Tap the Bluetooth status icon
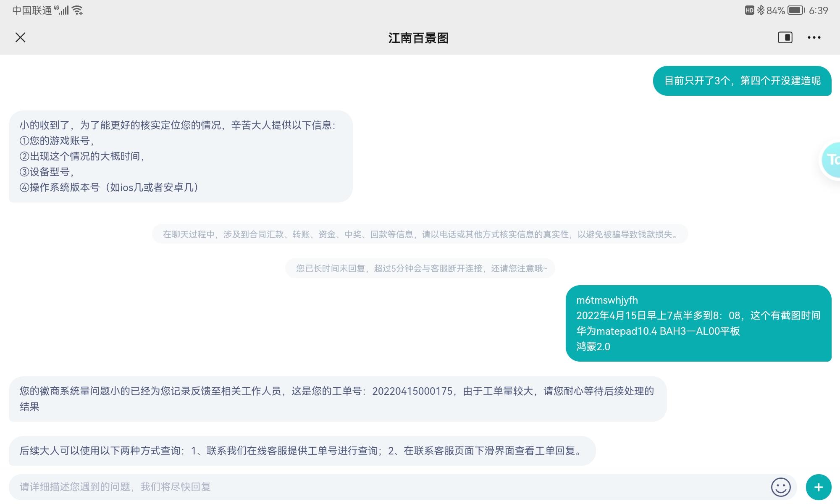Screen dimensions: 840x504 (x=761, y=10)
